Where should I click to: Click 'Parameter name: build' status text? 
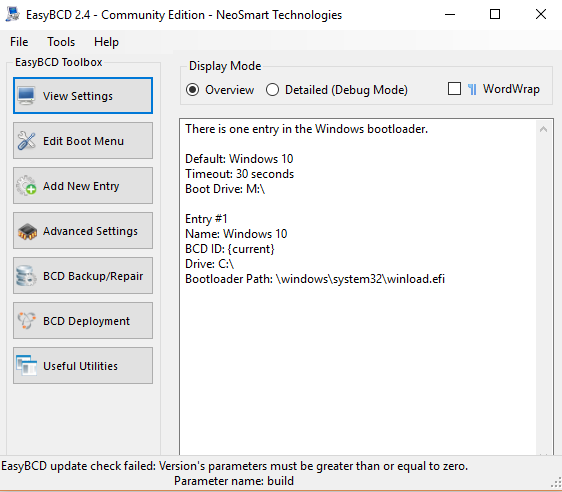coord(234,481)
